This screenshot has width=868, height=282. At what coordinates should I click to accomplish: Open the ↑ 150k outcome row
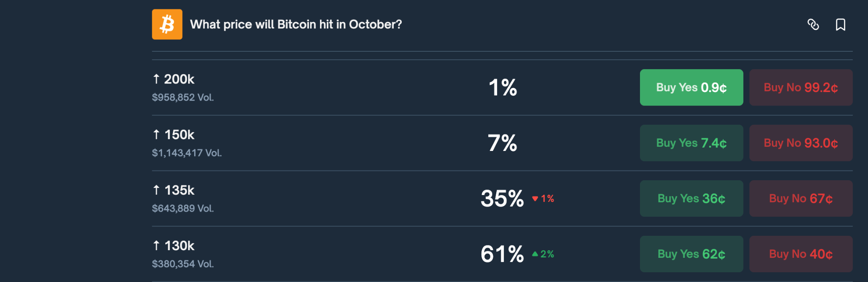pyautogui.click(x=179, y=135)
